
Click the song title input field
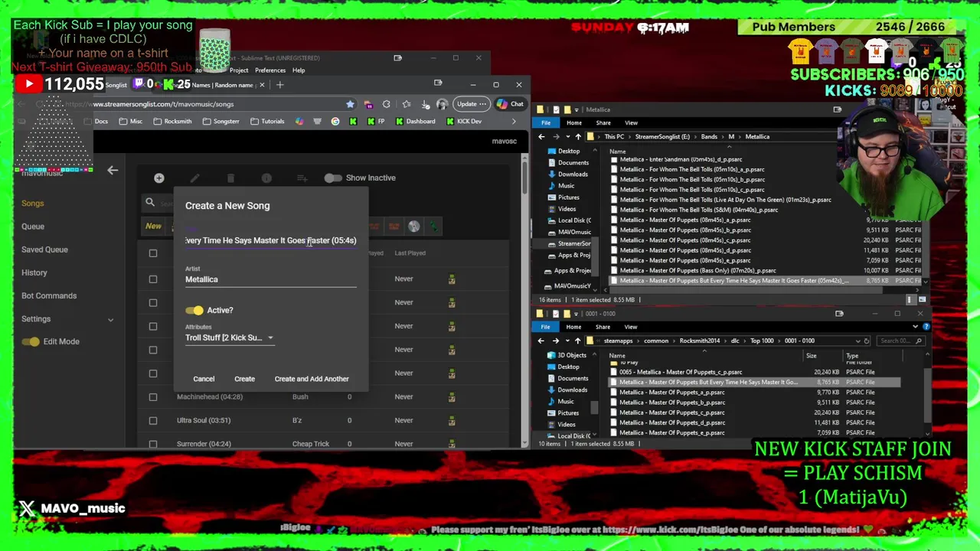click(270, 240)
